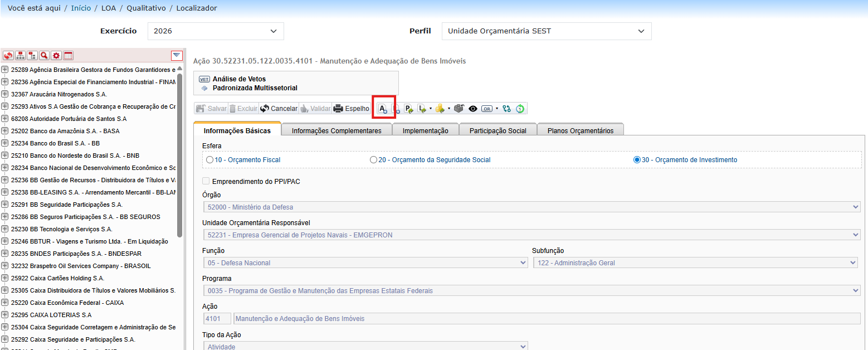Click the Cancelar button
Screen dimensions: 868x350
(279, 109)
